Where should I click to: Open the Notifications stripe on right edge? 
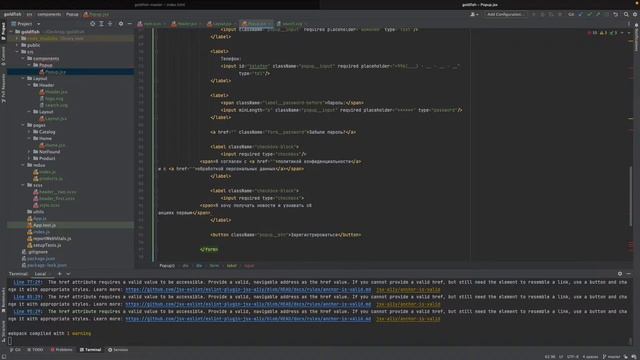[x=636, y=37]
